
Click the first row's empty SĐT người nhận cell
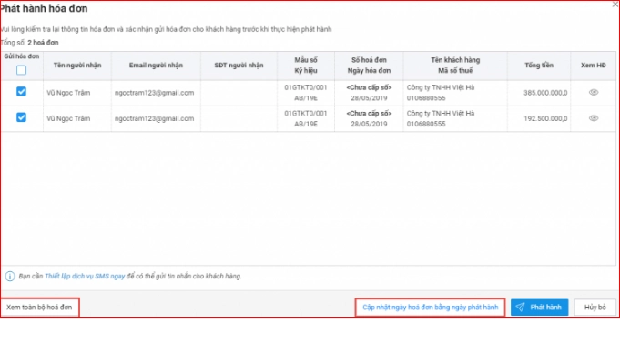239,93
